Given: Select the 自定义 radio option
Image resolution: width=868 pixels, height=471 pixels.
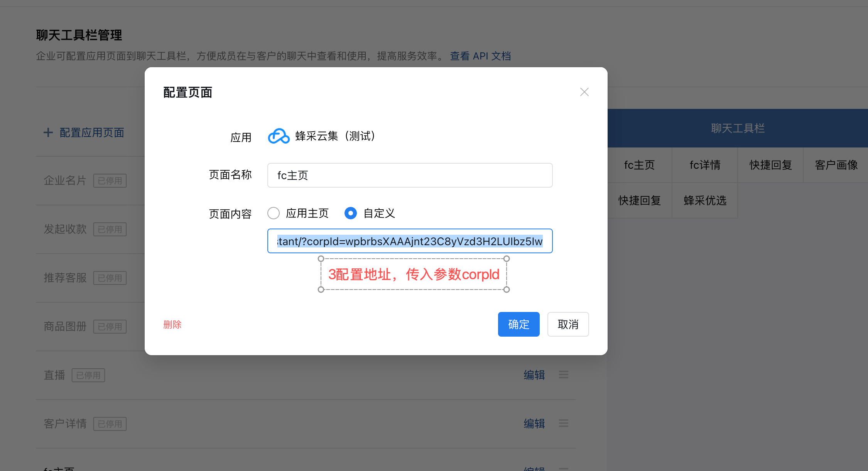Looking at the screenshot, I should (350, 213).
